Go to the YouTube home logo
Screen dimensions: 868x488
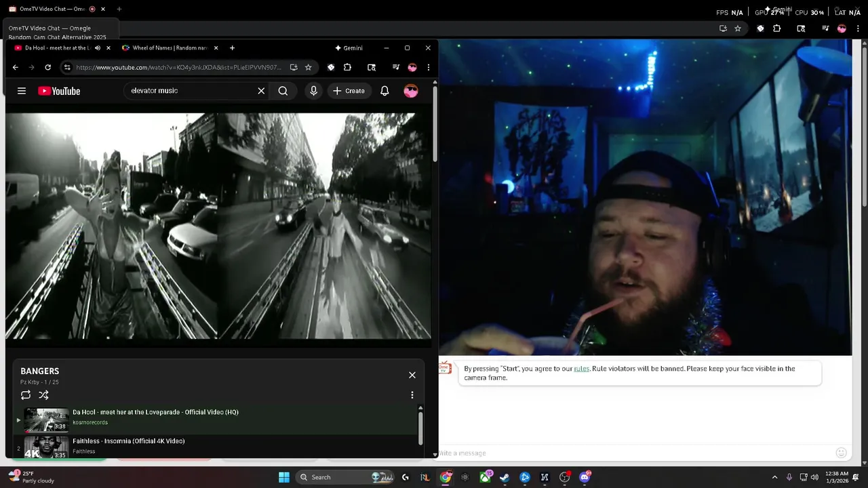[x=59, y=91]
